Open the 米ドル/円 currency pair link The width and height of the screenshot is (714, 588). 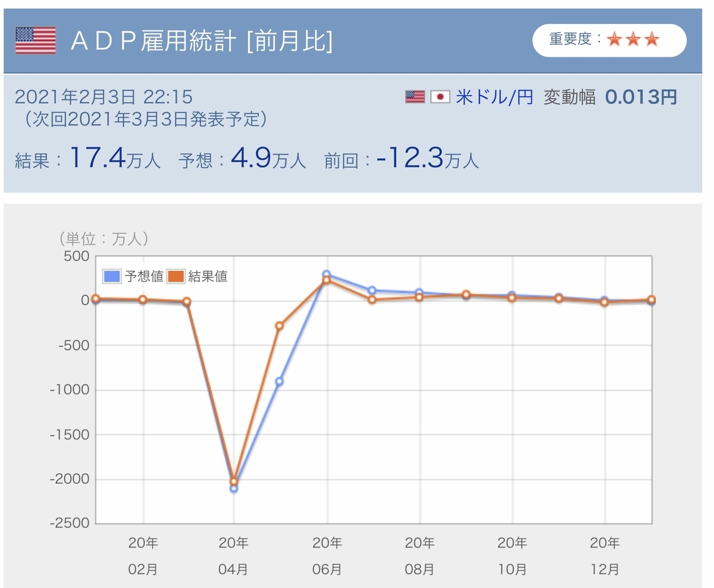(494, 97)
